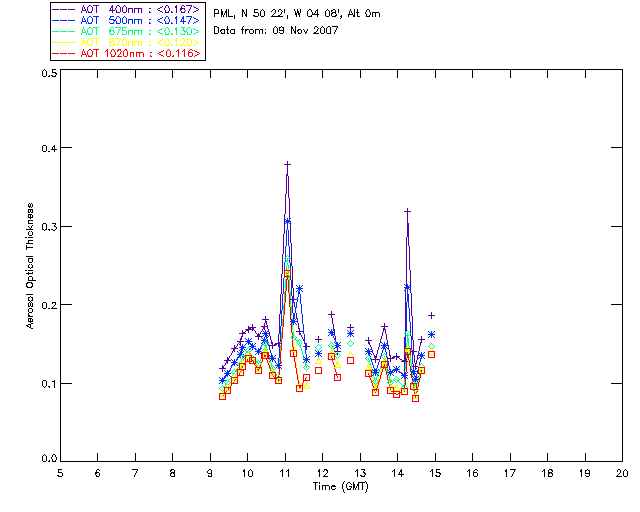
Task: Click the 'Time (GMT)' x-axis label
Action: [x=340, y=486]
